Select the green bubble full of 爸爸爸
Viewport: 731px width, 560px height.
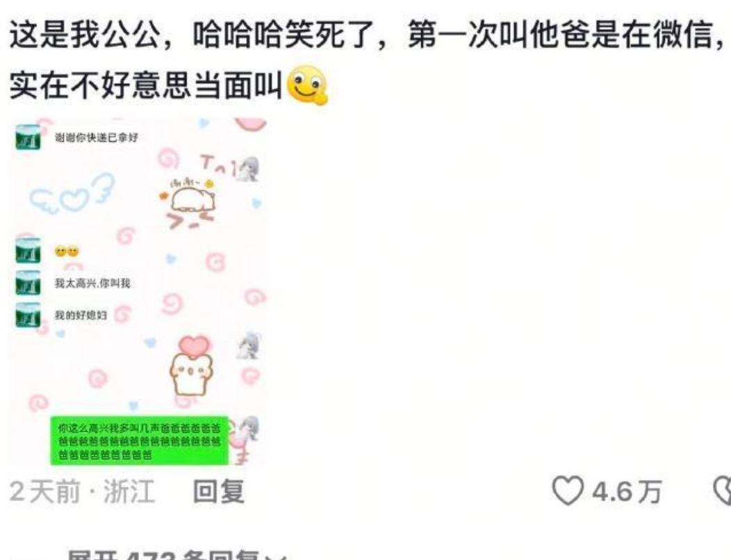tap(140, 440)
